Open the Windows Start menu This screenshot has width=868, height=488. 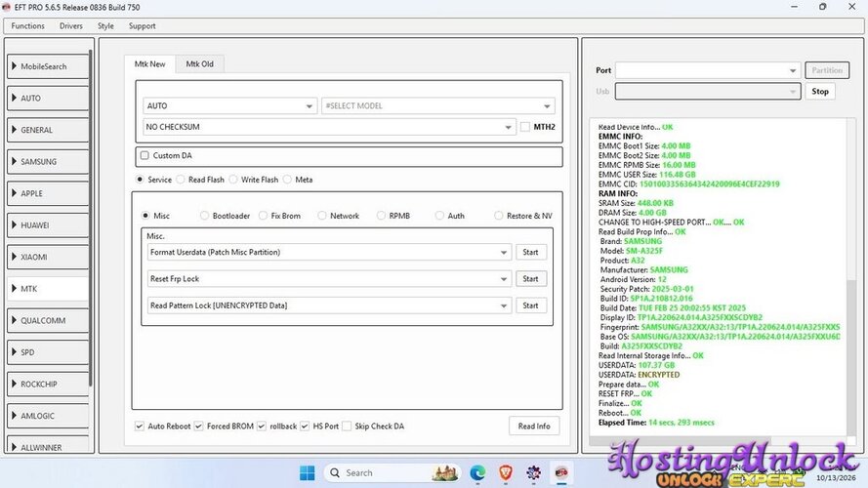[x=308, y=473]
